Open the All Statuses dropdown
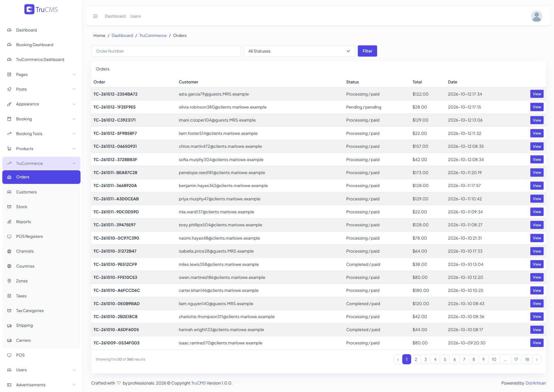This screenshot has height=392, width=554. pos(299,51)
